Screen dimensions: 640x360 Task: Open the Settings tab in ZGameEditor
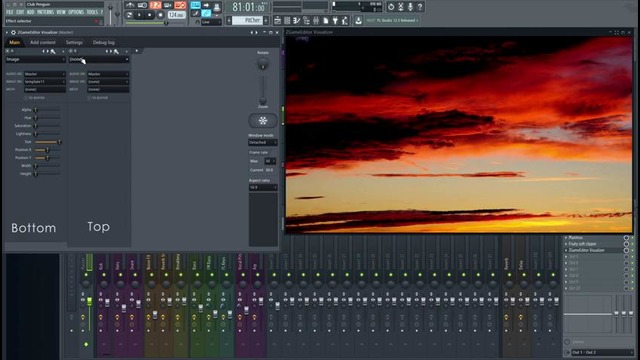point(74,42)
